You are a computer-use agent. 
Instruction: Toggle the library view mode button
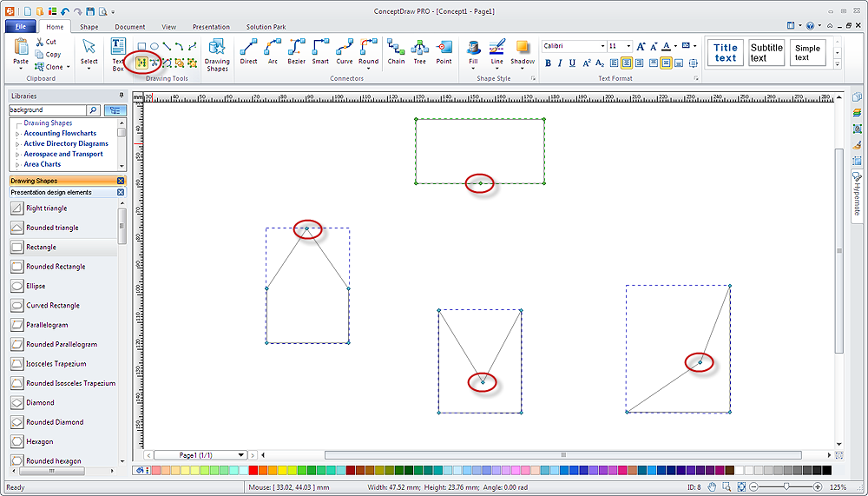(x=115, y=110)
